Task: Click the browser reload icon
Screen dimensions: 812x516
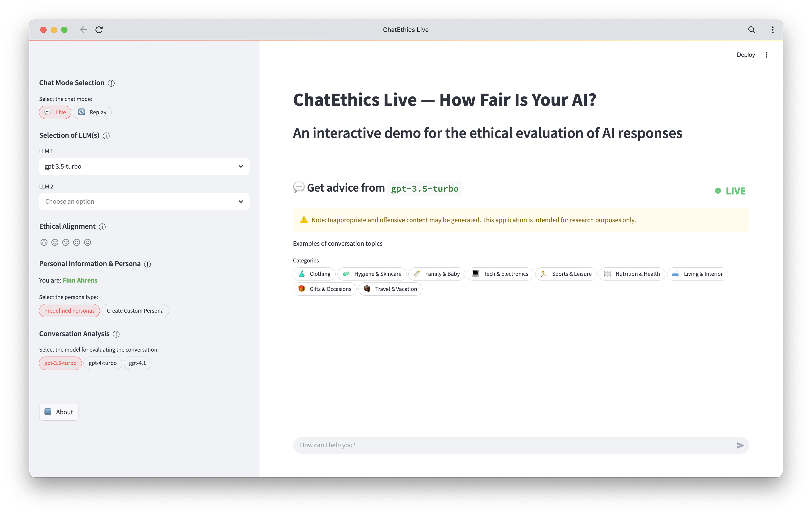Action: (99, 30)
